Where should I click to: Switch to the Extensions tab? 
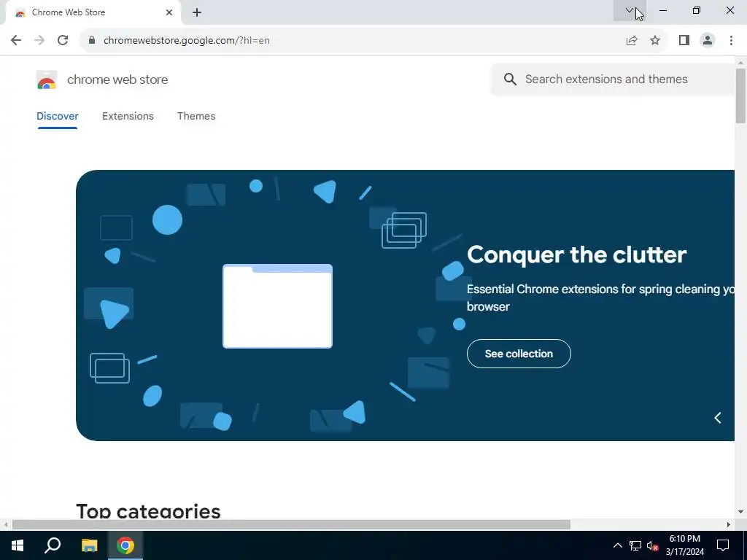coord(128,116)
